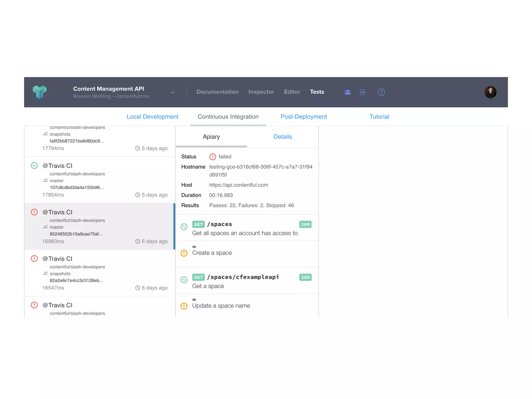The image size is (532, 399).
Task: Click the orange warning icon for Create a space
Action: coord(184,253)
